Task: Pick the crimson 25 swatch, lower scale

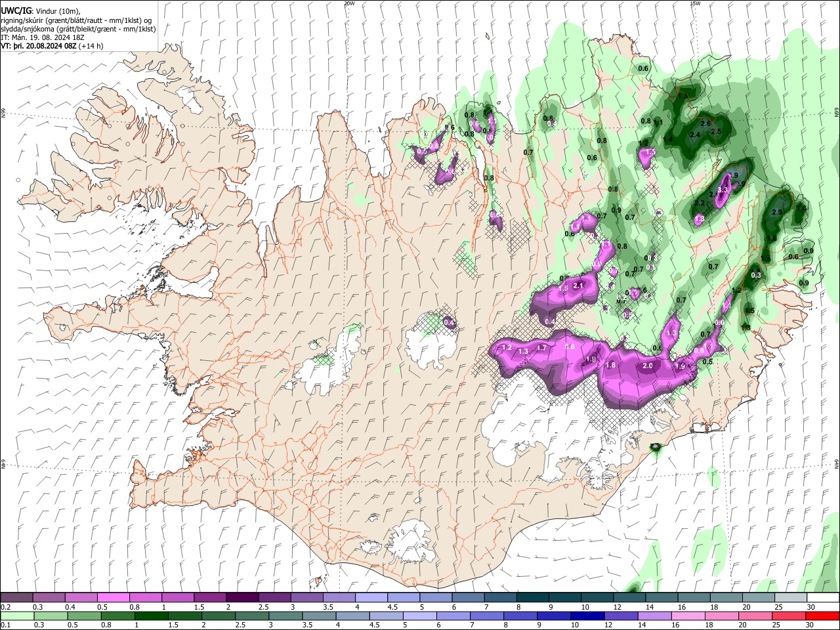Action: pyautogui.click(x=789, y=616)
